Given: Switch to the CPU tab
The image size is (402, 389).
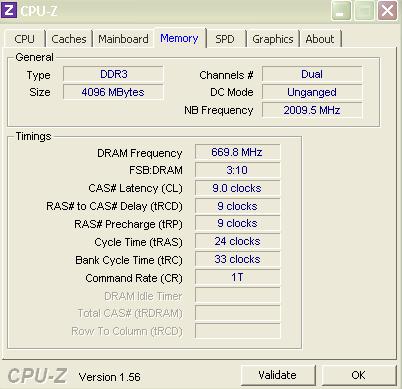Looking at the screenshot, I should [x=24, y=39].
